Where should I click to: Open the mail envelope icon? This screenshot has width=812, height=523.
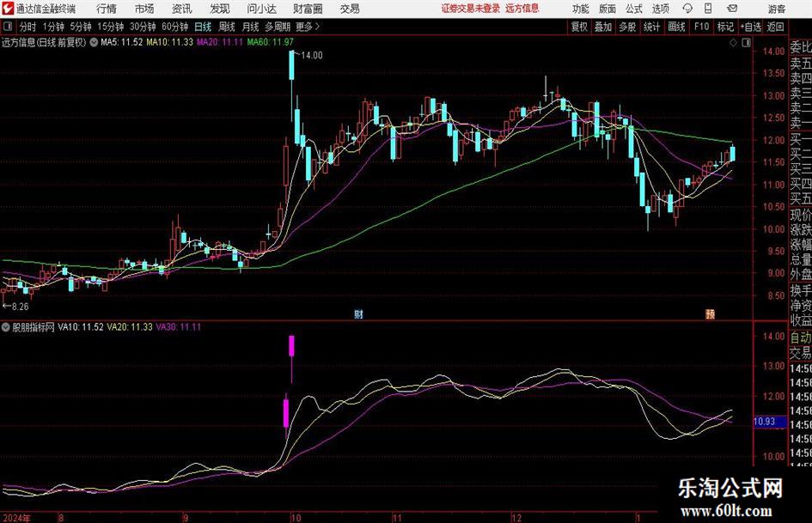732,9
